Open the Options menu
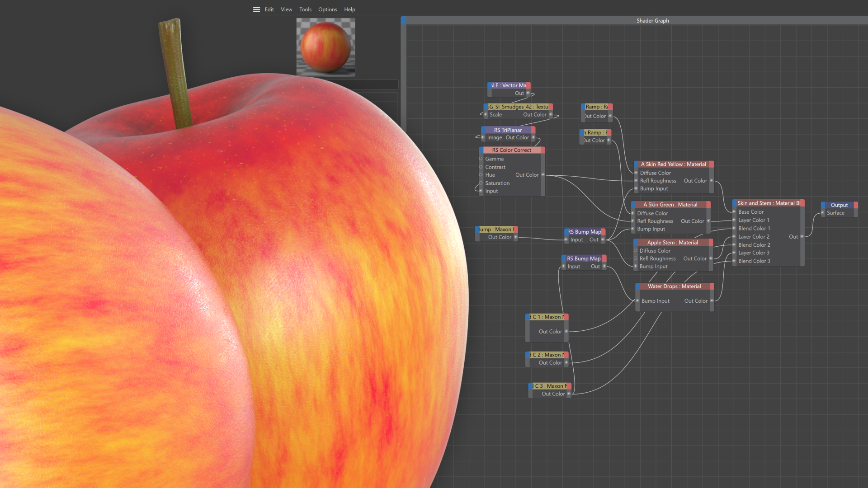Viewport: 868px width, 488px height. click(x=327, y=9)
